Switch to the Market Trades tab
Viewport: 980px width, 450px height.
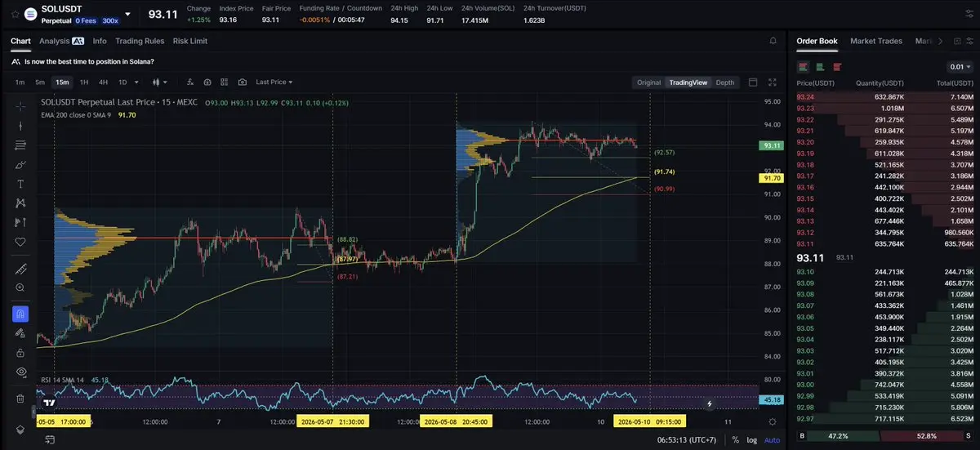pyautogui.click(x=876, y=41)
